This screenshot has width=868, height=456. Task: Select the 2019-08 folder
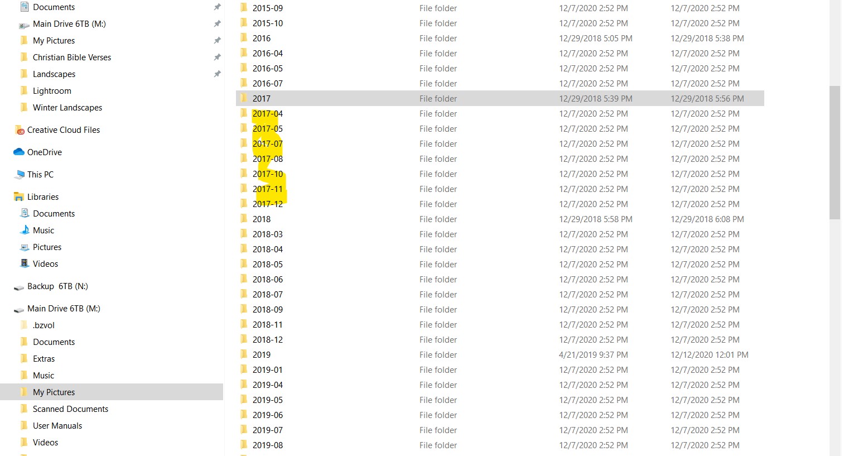coord(268,445)
